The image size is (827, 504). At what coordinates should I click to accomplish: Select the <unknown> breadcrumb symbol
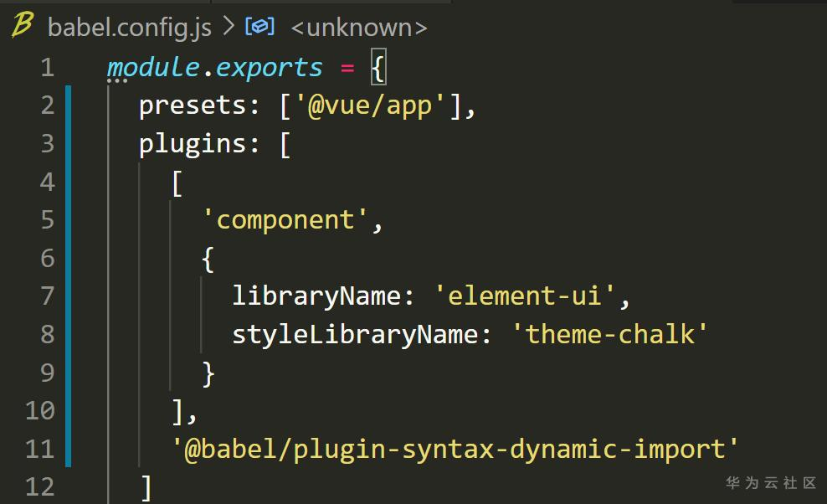[x=358, y=28]
